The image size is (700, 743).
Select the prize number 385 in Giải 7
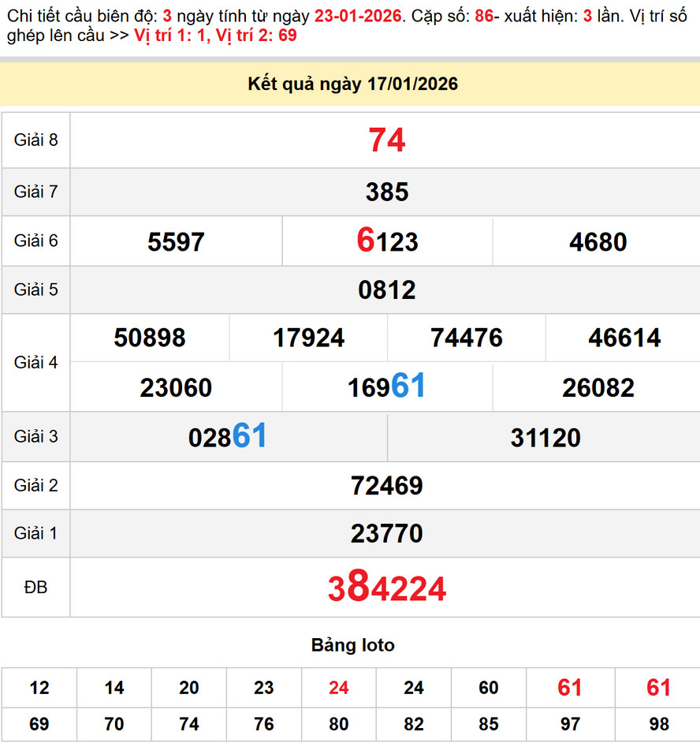[385, 192]
